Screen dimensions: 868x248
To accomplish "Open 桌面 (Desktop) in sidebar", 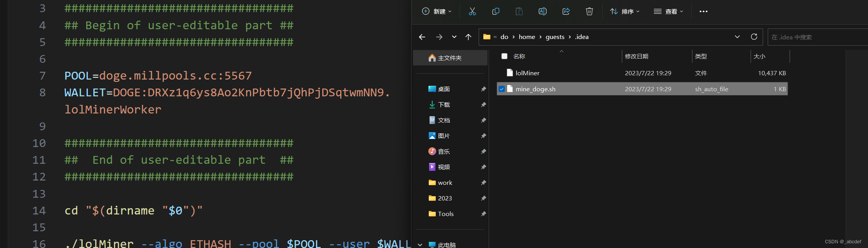I will coord(444,89).
